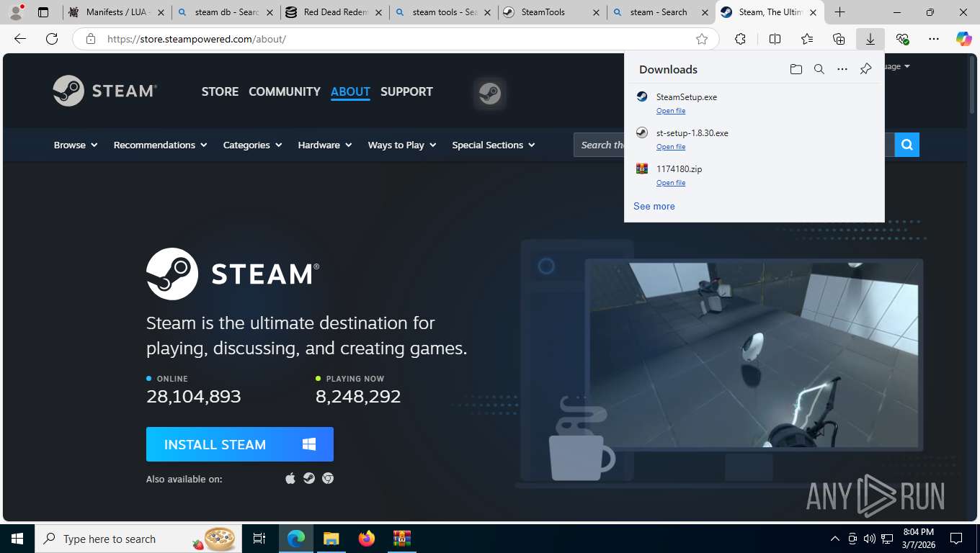Refresh the page with reload icon
Viewport: 980px width, 553px height.
click(52, 39)
